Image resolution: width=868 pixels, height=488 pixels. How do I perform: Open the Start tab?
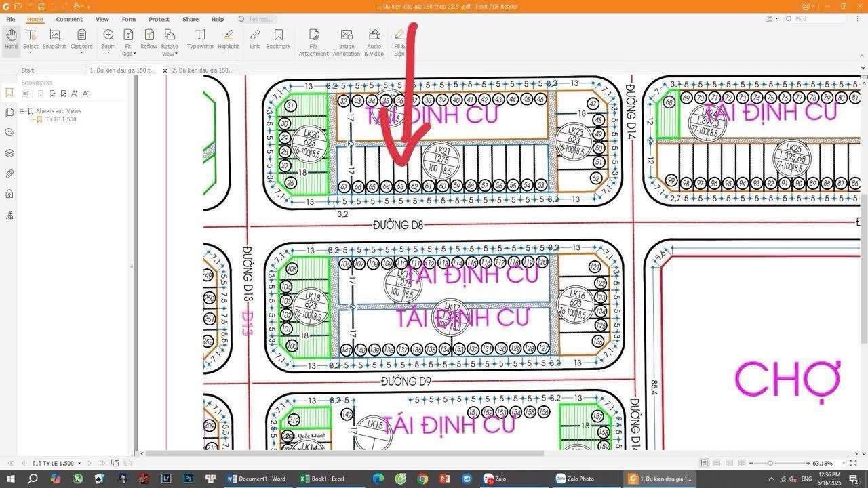pos(27,70)
